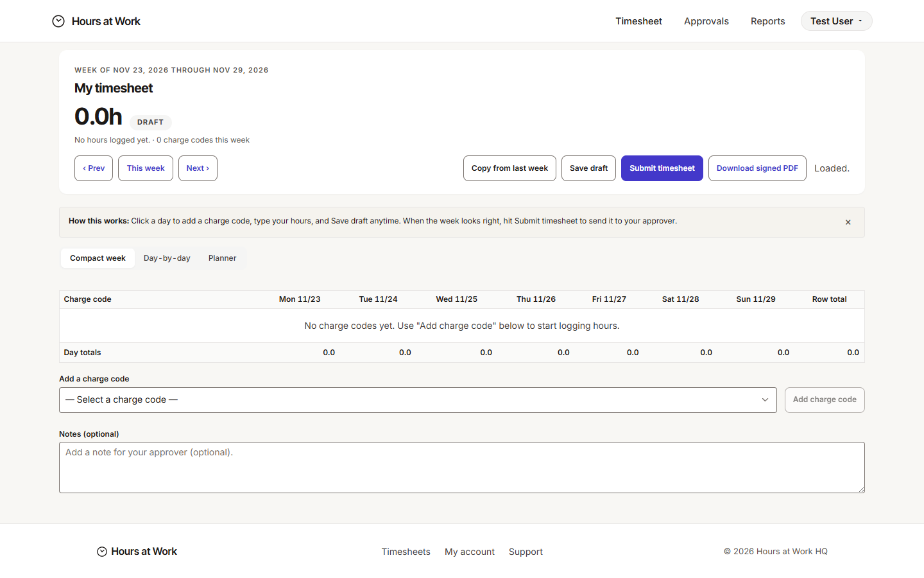Switch to the Day-by-day tab
The image size is (924, 578).
point(167,258)
